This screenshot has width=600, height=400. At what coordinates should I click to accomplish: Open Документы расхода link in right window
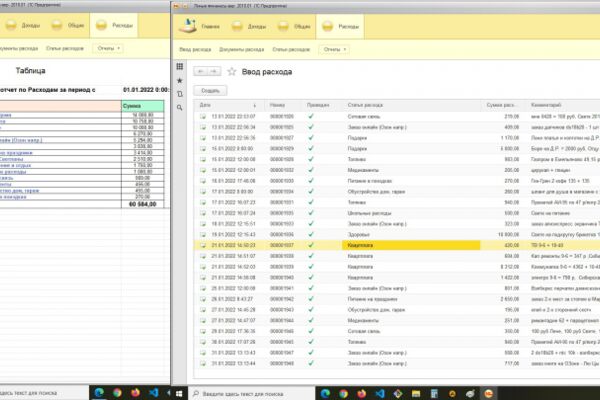[x=241, y=49]
